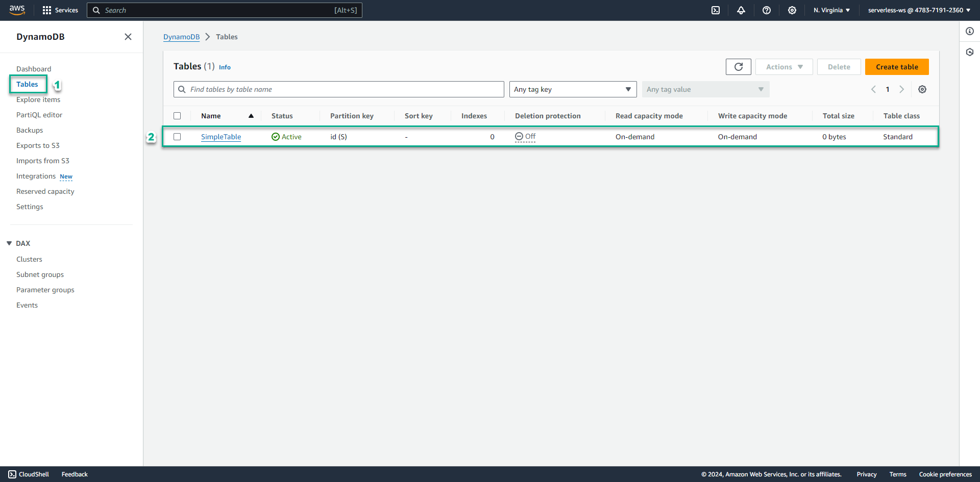
Task: Click the Status column header
Action: 282,116
